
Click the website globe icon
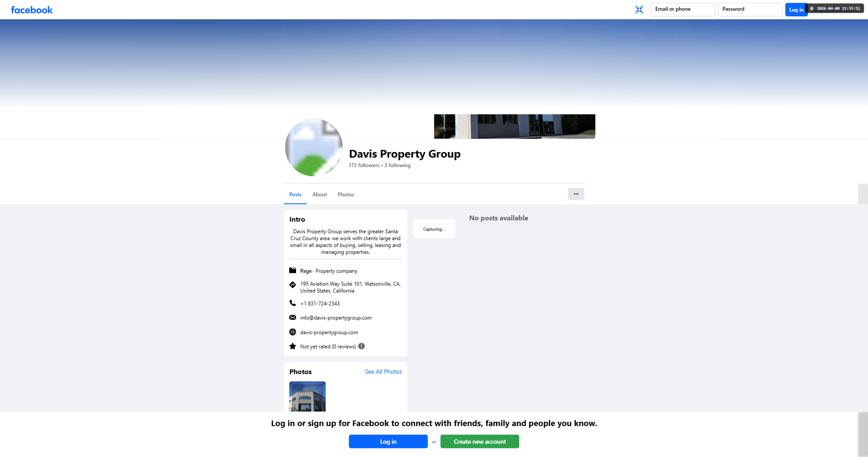pos(293,332)
